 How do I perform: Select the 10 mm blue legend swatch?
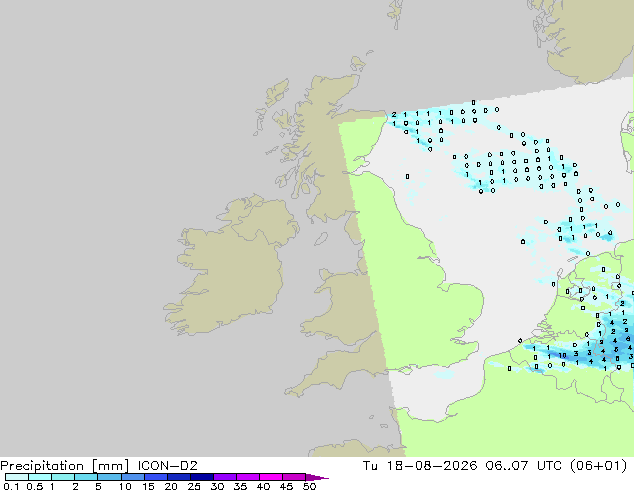132,477
